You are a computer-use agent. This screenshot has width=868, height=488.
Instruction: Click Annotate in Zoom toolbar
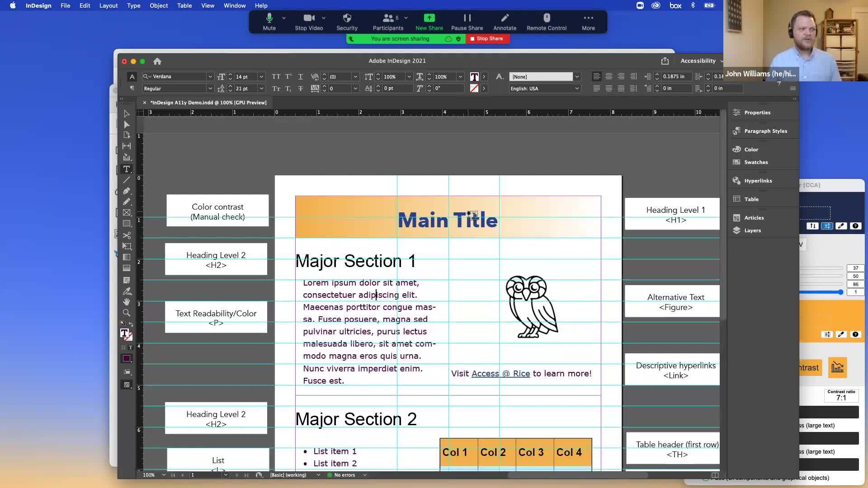click(505, 22)
